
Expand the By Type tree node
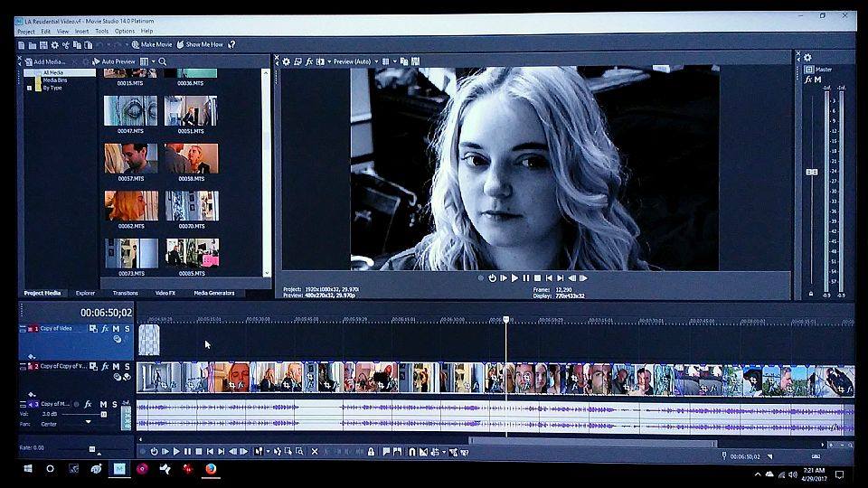coord(29,88)
